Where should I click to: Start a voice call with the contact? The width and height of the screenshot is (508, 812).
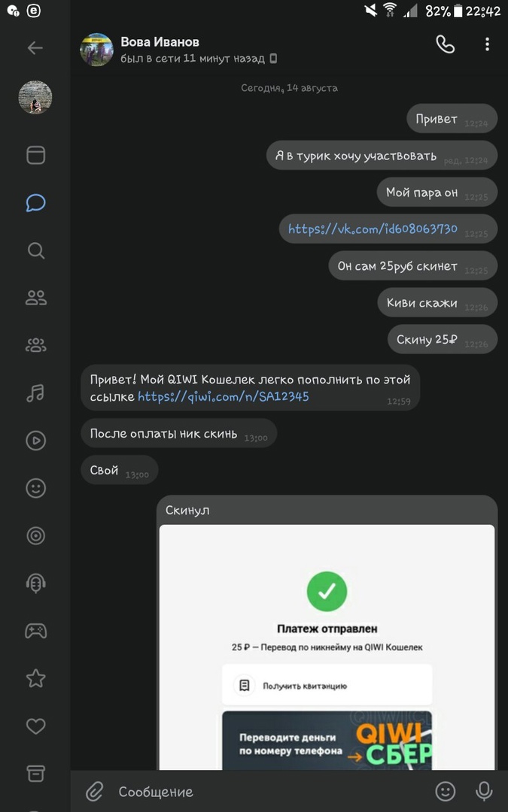click(446, 45)
